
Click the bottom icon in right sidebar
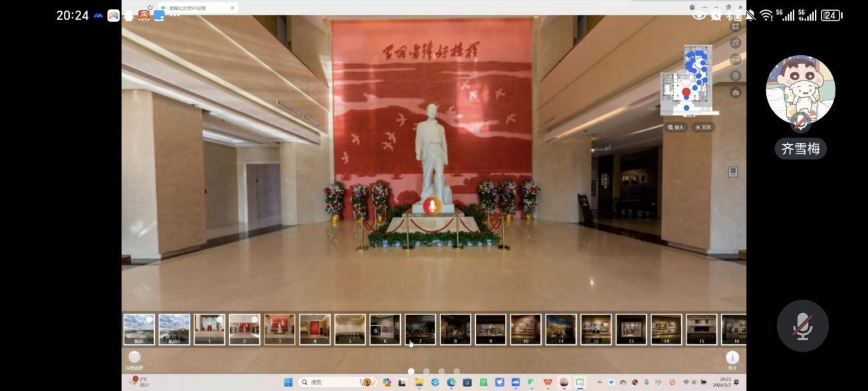pos(735,92)
